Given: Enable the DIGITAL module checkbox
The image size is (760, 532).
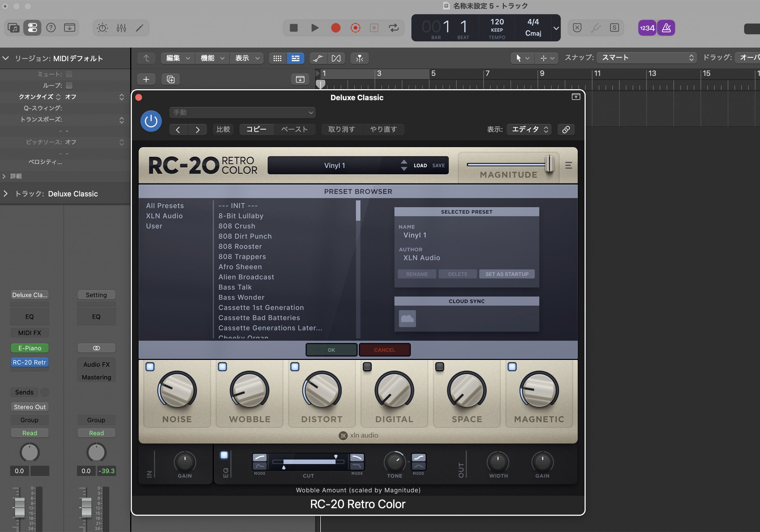Looking at the screenshot, I should point(367,367).
